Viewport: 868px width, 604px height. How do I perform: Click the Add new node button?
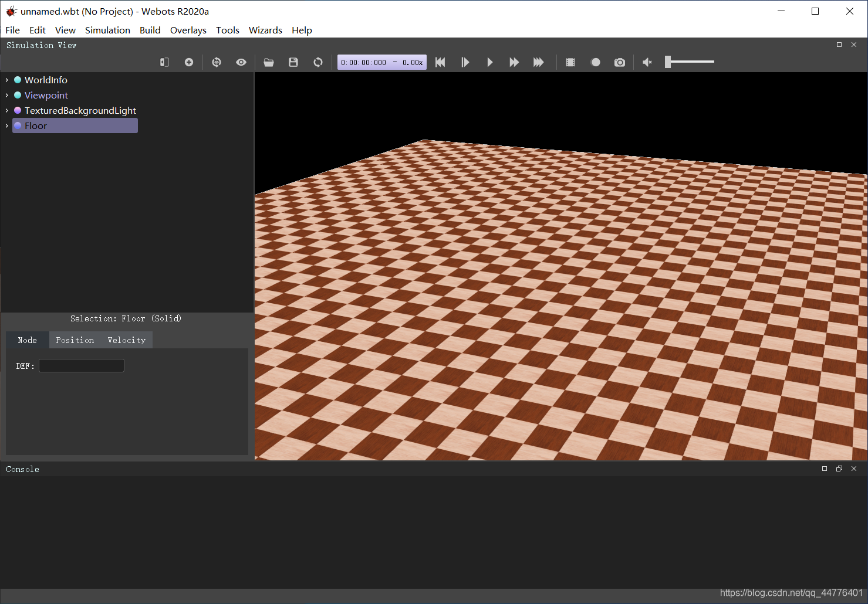click(x=189, y=62)
